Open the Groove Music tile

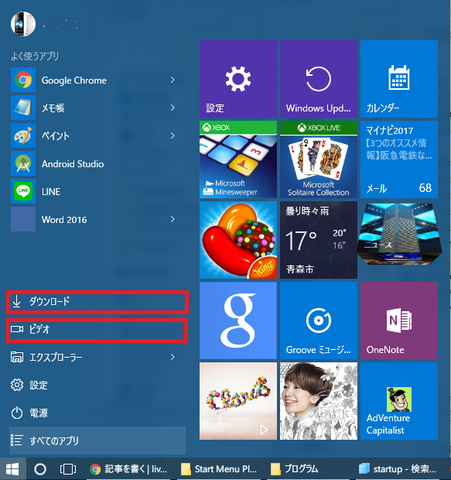pyautogui.click(x=318, y=320)
